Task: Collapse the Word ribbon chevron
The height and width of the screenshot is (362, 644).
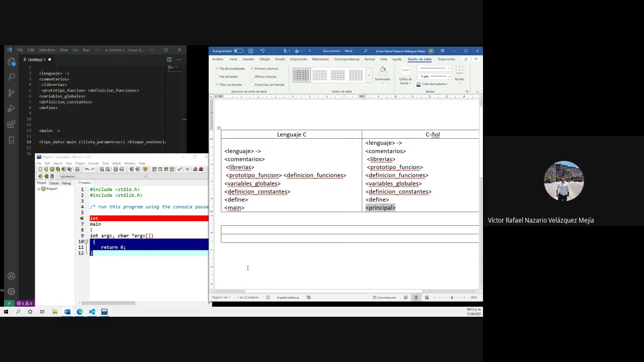Action: click(477, 92)
